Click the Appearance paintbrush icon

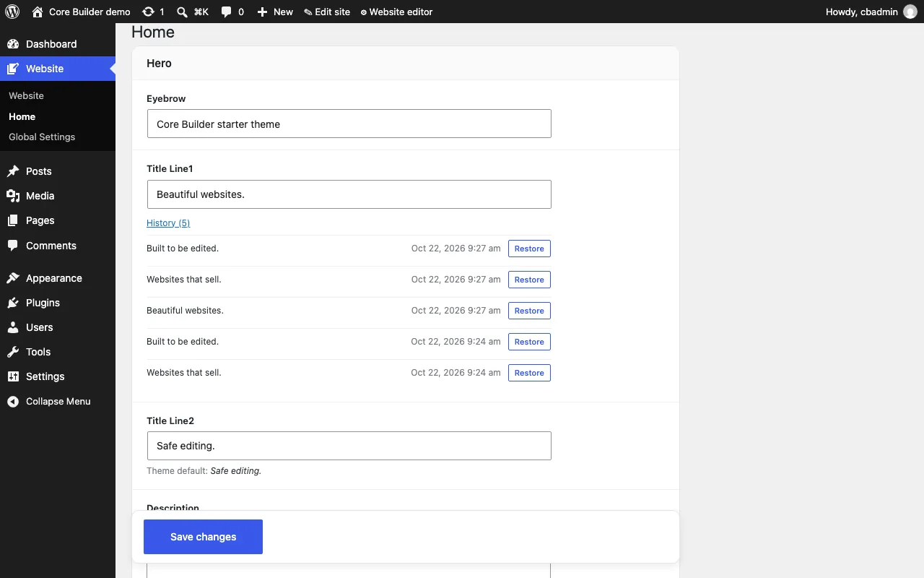13,278
